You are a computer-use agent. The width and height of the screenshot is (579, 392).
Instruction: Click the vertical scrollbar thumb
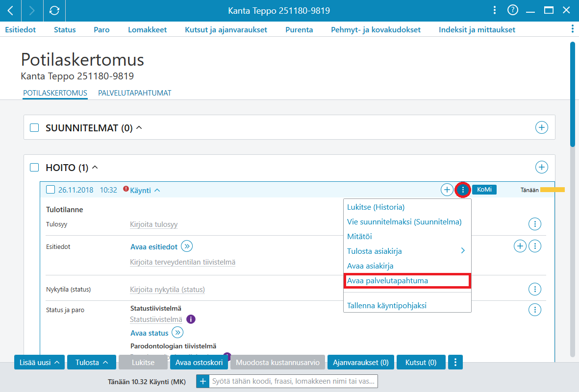(x=573, y=94)
